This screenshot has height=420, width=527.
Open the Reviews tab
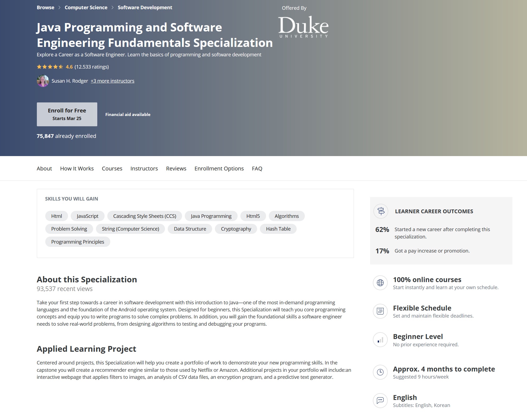(x=176, y=169)
